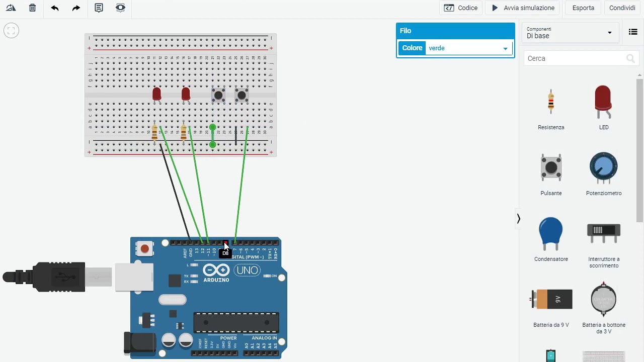Image resolution: width=644 pixels, height=362 pixels.
Task: Click the undo arrow icon
Action: pyautogui.click(x=54, y=8)
